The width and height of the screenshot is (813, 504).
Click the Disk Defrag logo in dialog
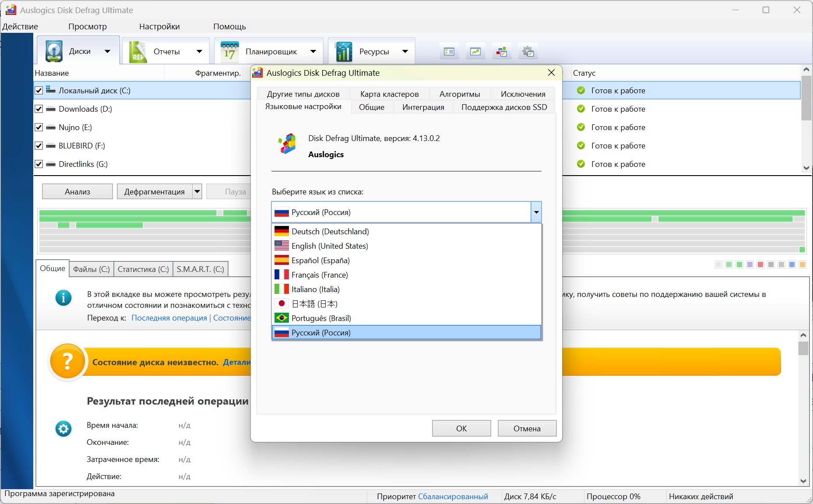[287, 144]
